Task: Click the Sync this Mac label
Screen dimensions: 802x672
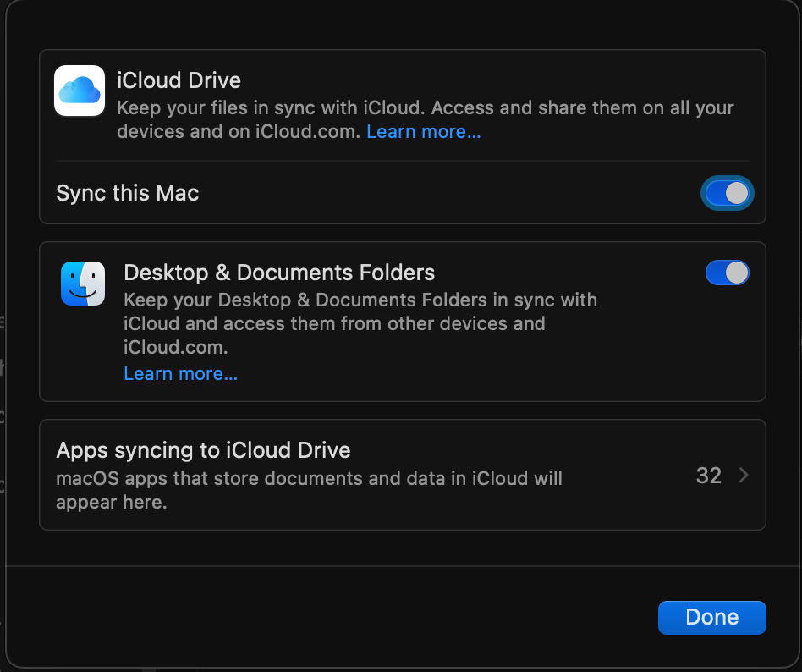Action: (x=128, y=194)
